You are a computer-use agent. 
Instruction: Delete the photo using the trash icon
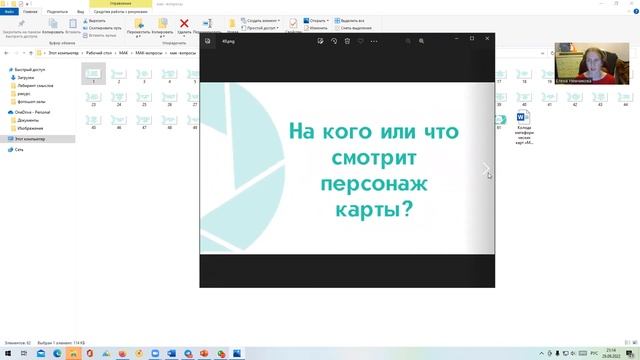[x=347, y=41]
